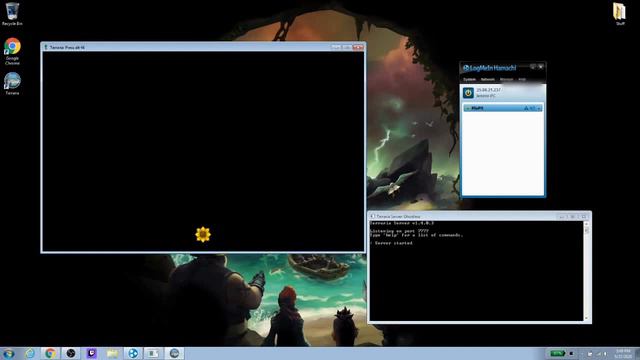640x360 pixels.
Task: Open the Recycle Bin desktop icon
Action: tap(12, 13)
